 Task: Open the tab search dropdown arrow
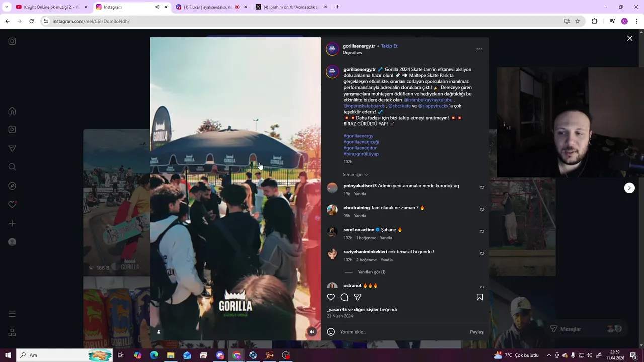[6, 7]
